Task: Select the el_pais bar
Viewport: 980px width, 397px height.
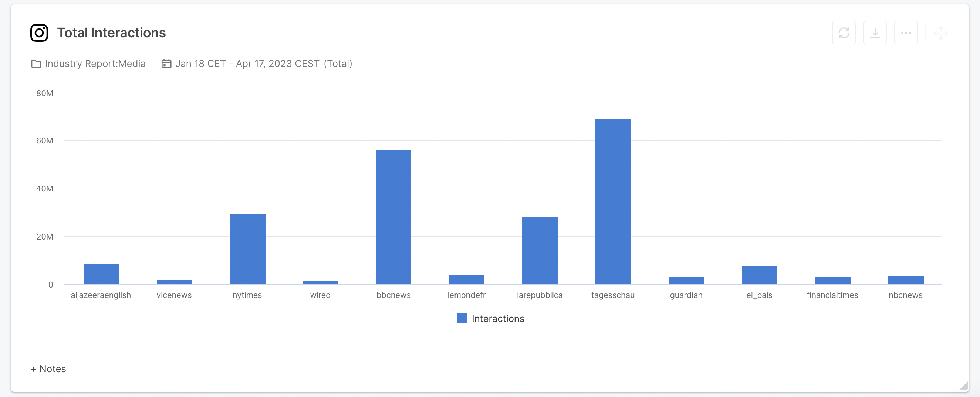Action: [759, 275]
